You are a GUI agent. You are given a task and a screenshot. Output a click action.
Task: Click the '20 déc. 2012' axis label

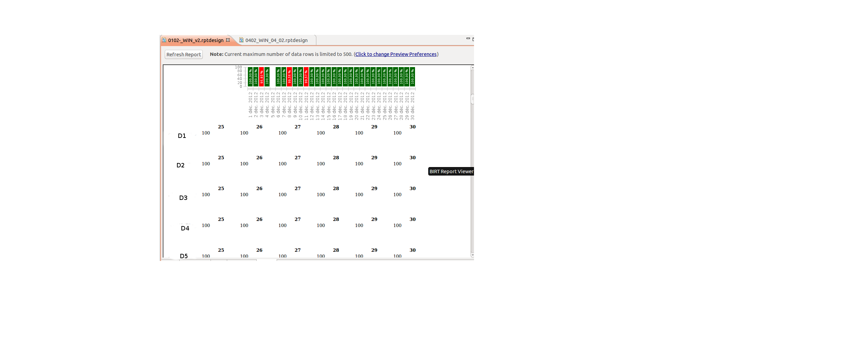tap(356, 106)
